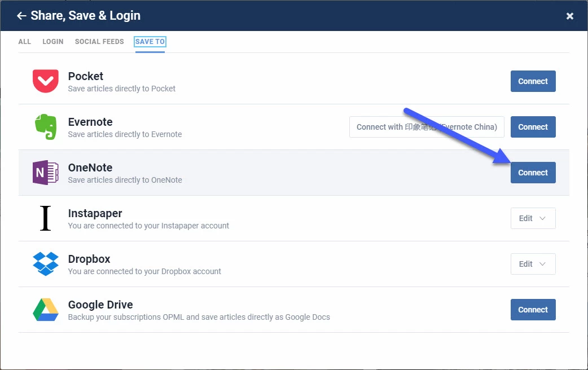Open the Instapaper Edit dropdown
The width and height of the screenshot is (588, 370).
pyautogui.click(x=533, y=218)
